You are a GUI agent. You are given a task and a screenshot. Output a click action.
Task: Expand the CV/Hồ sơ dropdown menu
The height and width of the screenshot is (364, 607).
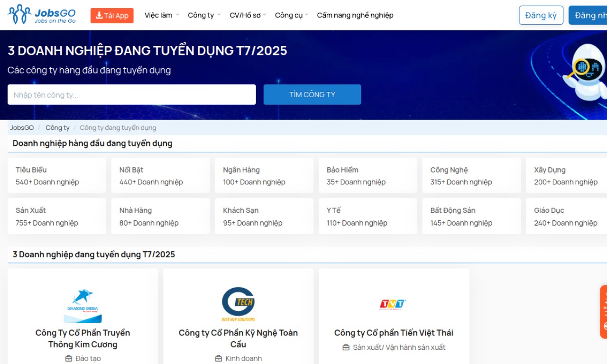pos(248,15)
